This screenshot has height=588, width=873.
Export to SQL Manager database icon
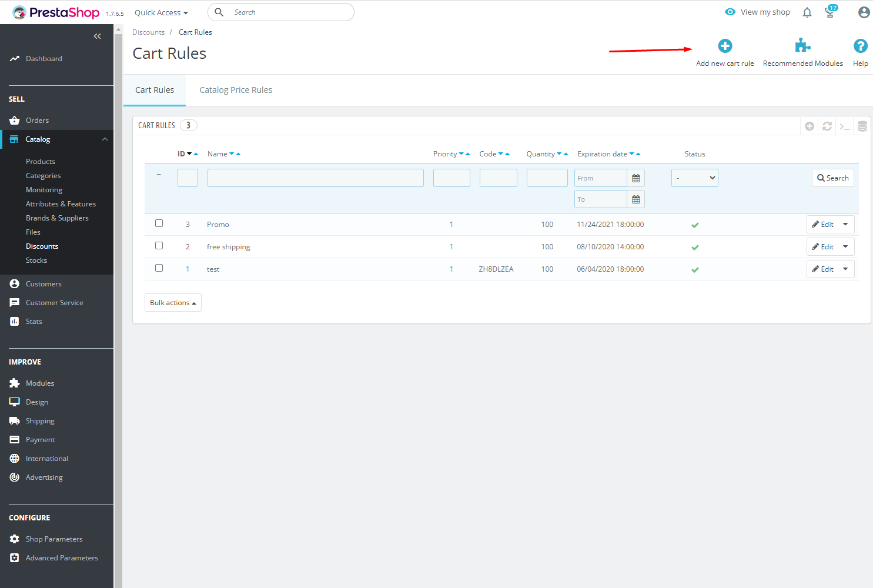click(862, 126)
